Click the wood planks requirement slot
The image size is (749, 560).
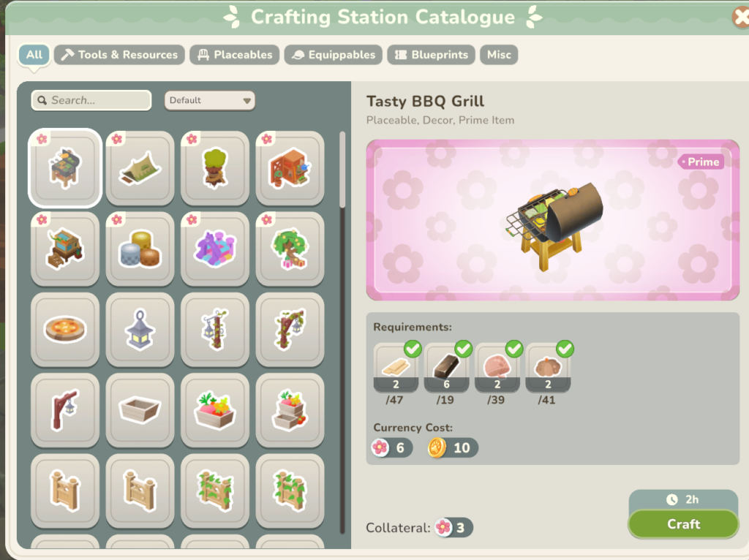(x=396, y=368)
